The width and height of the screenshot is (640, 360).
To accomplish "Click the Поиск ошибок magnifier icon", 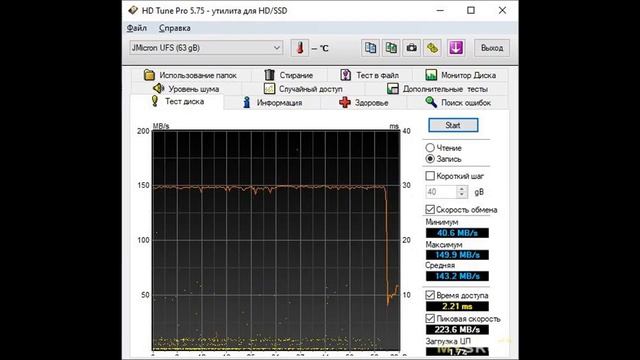I will [x=431, y=102].
